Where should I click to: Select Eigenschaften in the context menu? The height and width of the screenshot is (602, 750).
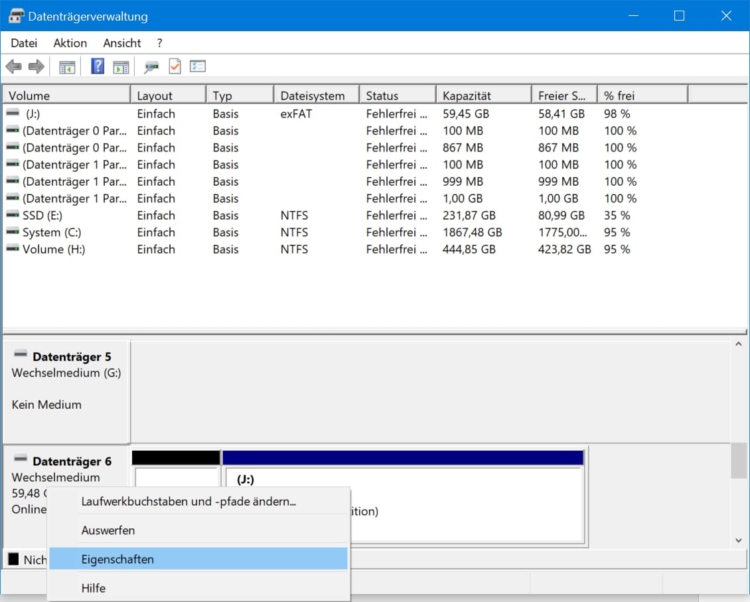click(x=118, y=559)
